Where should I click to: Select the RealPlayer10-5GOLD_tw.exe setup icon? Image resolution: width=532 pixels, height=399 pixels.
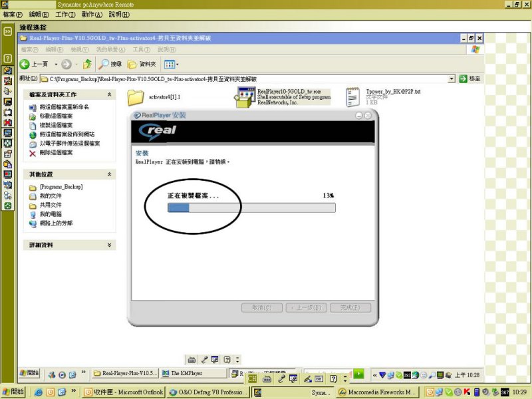point(244,97)
